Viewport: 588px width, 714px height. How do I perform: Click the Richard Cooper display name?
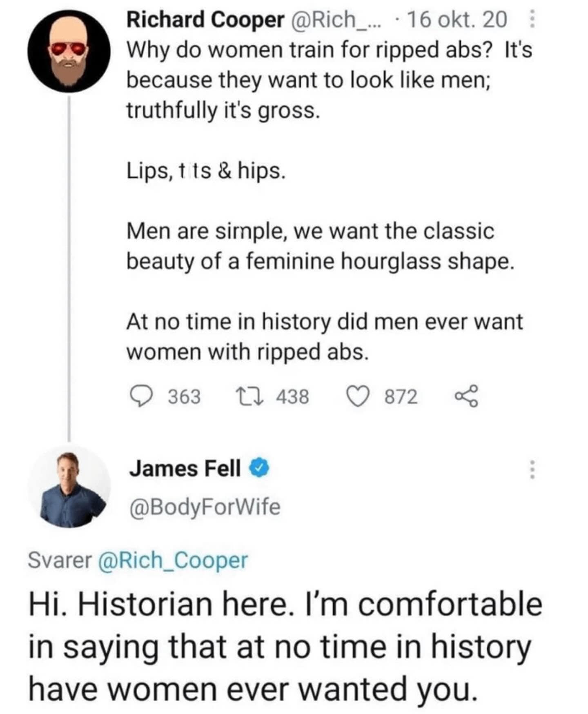(x=205, y=20)
